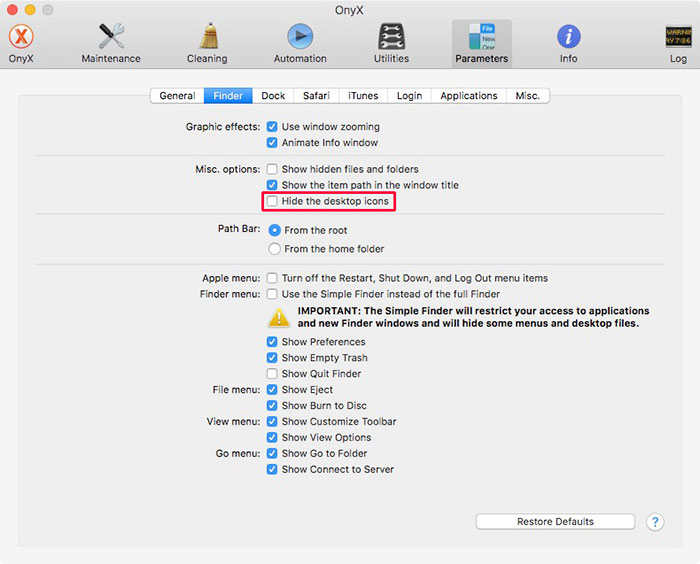The image size is (700, 564).
Task: Disable Use window zooming checkbox
Action: point(272,128)
